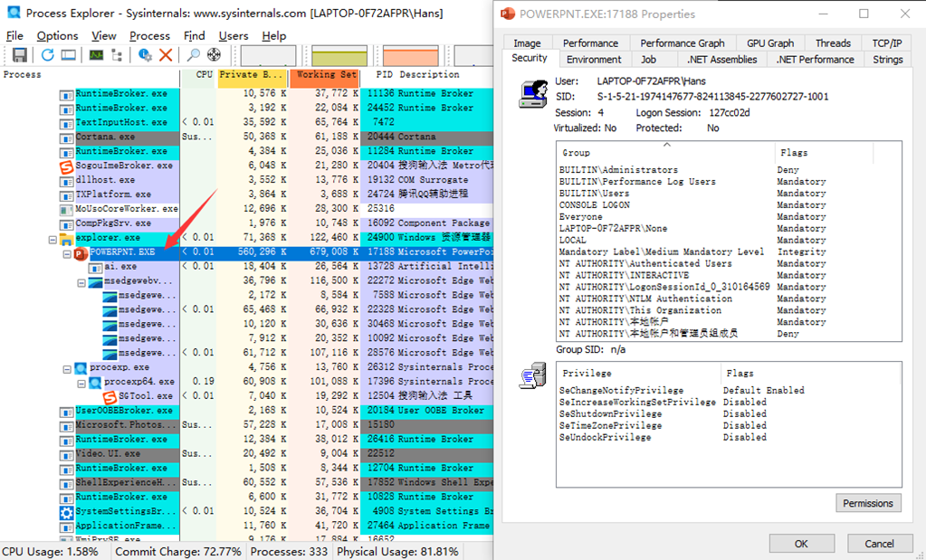Toggle Show Process Tree toolbar icon

117,55
